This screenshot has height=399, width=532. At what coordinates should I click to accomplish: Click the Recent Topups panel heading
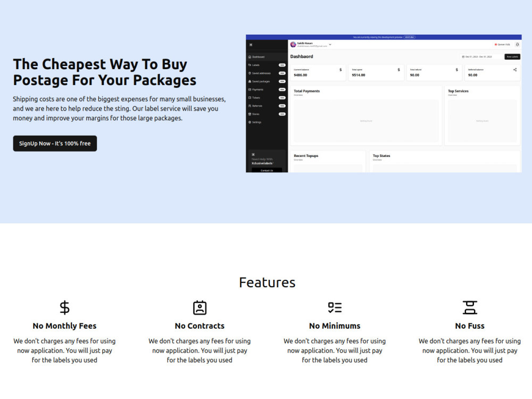[x=306, y=156]
